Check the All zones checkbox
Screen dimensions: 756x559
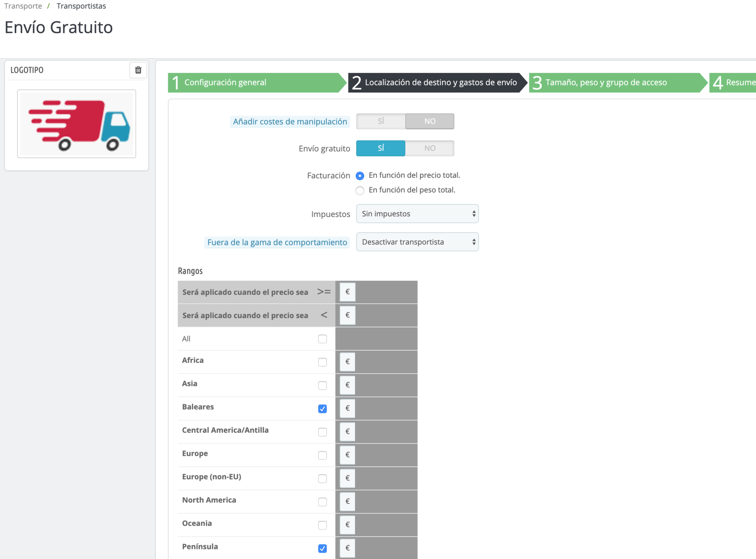(322, 339)
